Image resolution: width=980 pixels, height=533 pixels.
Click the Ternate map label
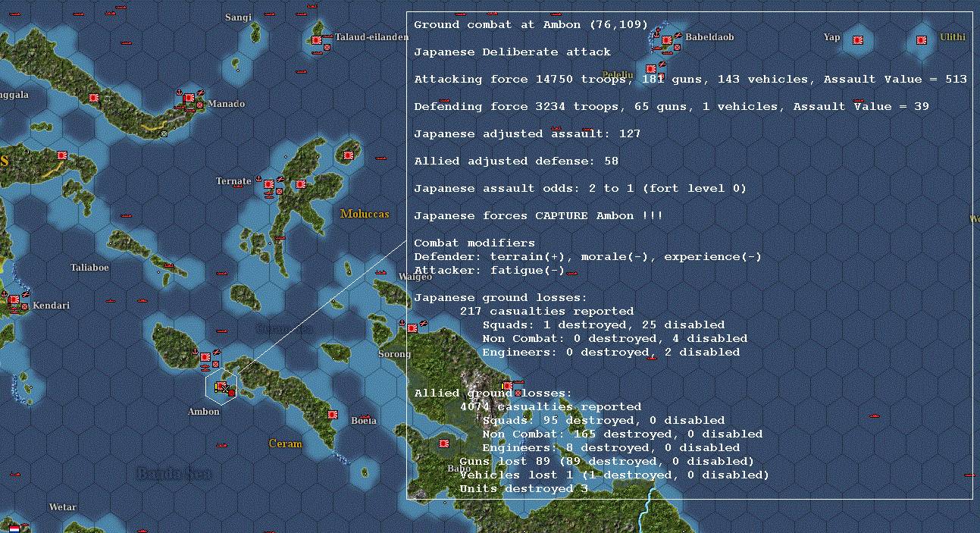point(233,181)
